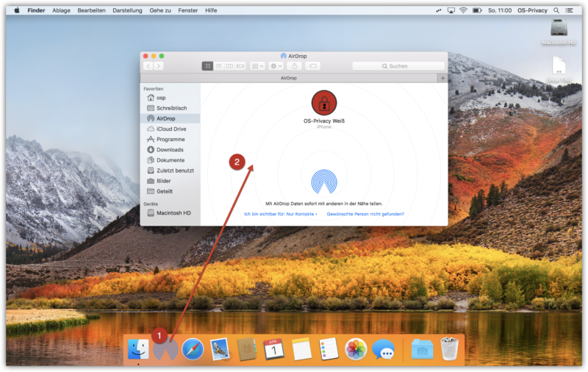Screen dimensions: 588x372
Task: Zoom the AirDrop window with green button
Action: tap(162, 56)
